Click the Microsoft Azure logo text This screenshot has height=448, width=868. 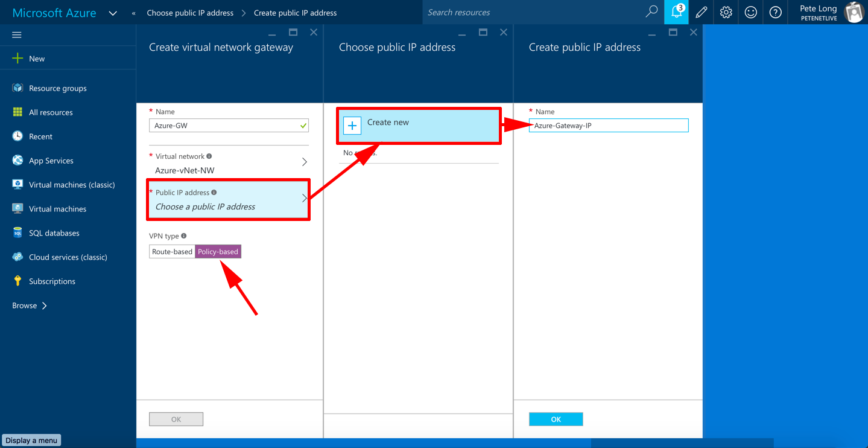click(x=54, y=13)
